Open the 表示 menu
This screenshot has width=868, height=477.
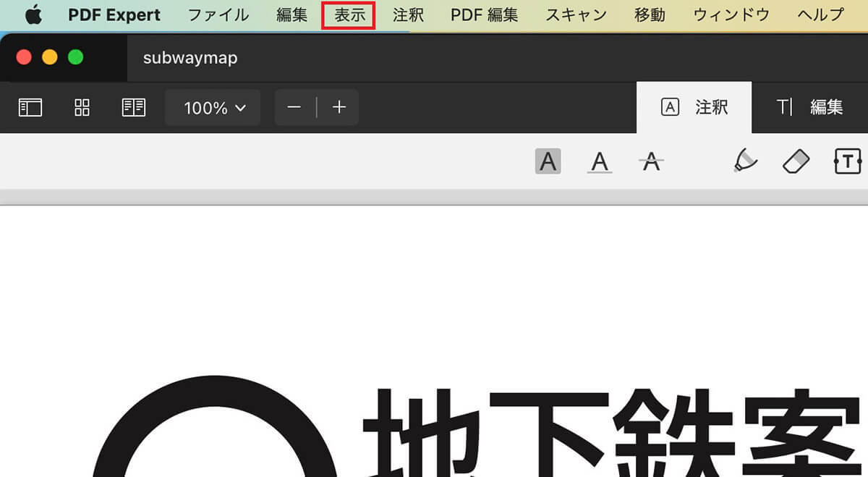tap(349, 15)
